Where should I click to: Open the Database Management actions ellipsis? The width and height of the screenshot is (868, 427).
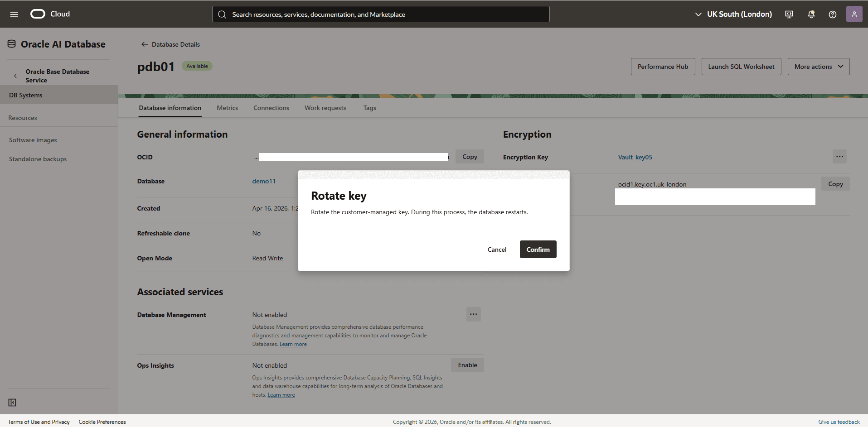coord(473,314)
